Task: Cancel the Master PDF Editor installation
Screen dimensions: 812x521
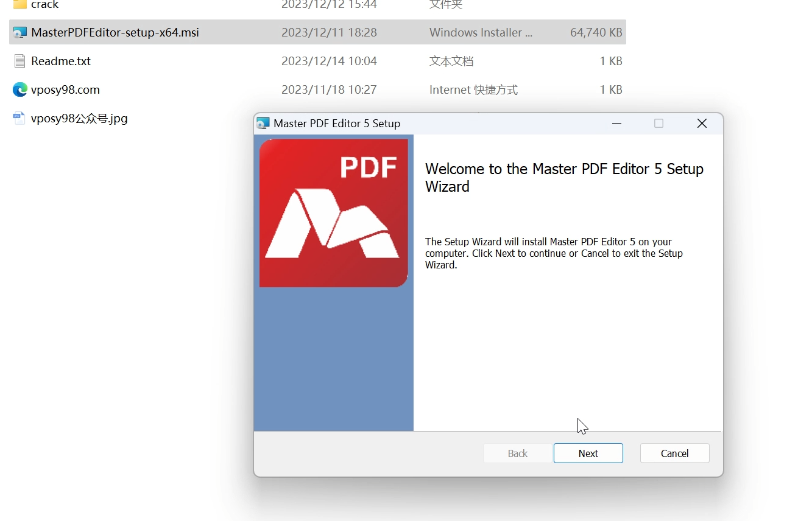Action: click(x=674, y=453)
